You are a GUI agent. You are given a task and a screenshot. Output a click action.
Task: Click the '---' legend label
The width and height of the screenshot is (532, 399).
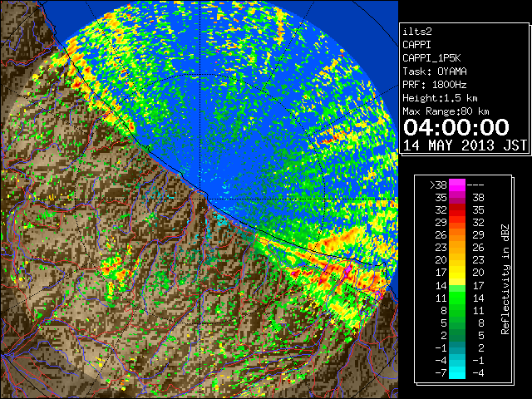[x=475, y=185]
